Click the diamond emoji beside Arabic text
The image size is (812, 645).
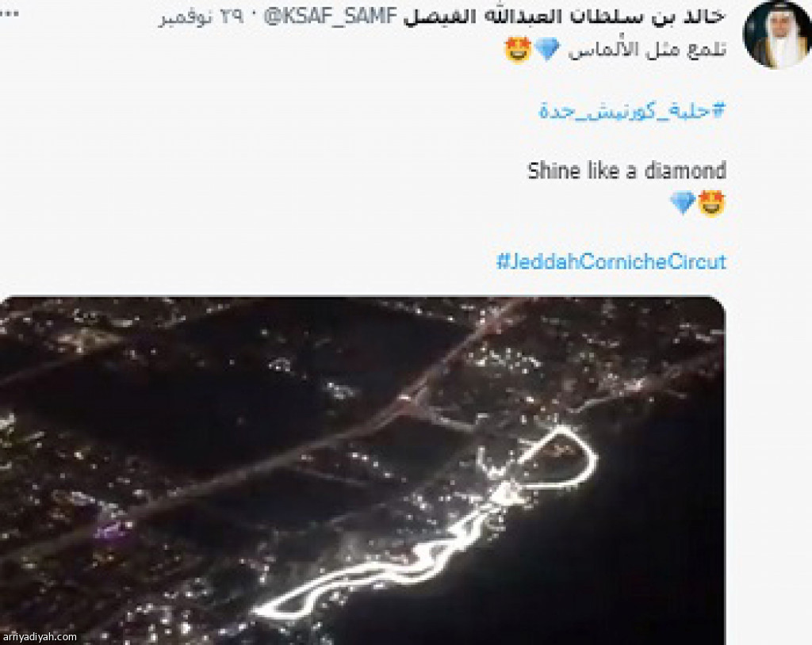[x=547, y=49]
